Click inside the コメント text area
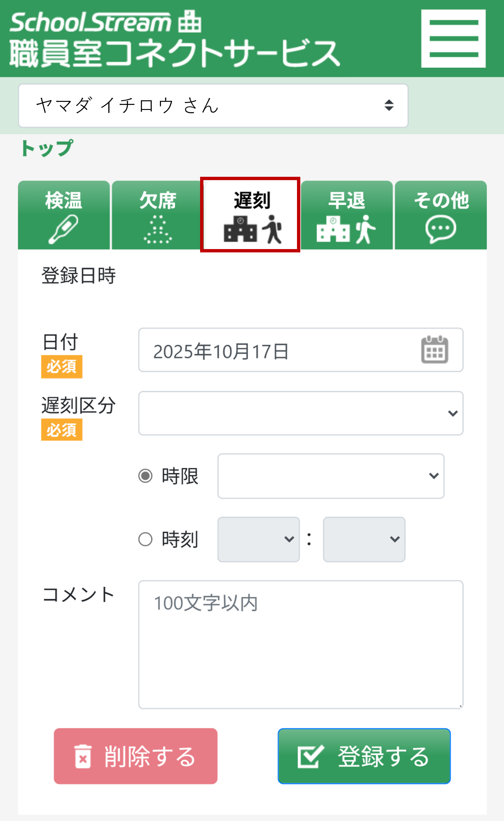Image resolution: width=504 pixels, height=821 pixels. 300,651
